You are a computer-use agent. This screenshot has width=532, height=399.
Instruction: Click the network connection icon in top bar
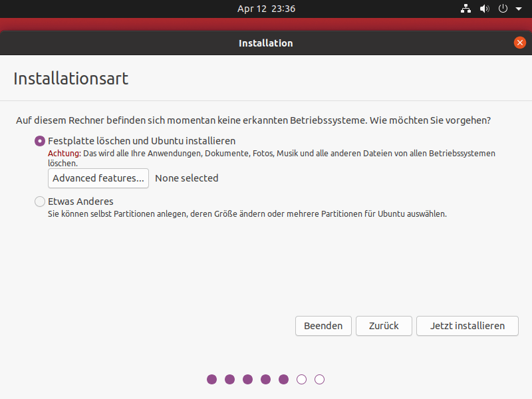[x=465, y=9]
